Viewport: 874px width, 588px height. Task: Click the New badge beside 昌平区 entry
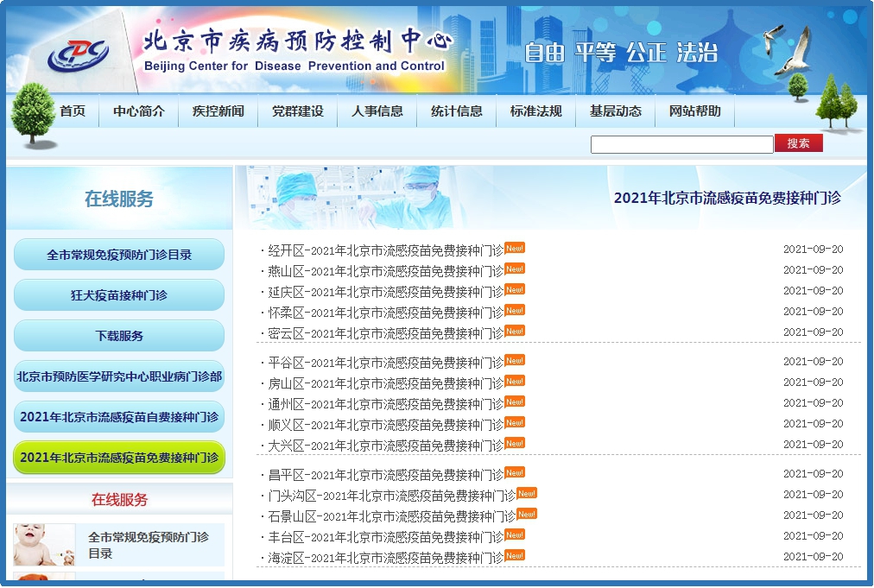[x=515, y=472]
